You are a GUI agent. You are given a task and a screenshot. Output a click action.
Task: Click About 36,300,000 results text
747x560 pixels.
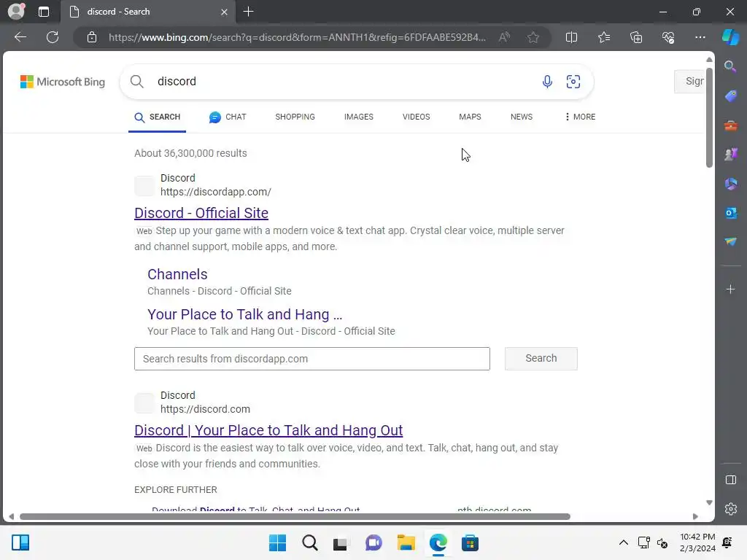click(x=190, y=153)
